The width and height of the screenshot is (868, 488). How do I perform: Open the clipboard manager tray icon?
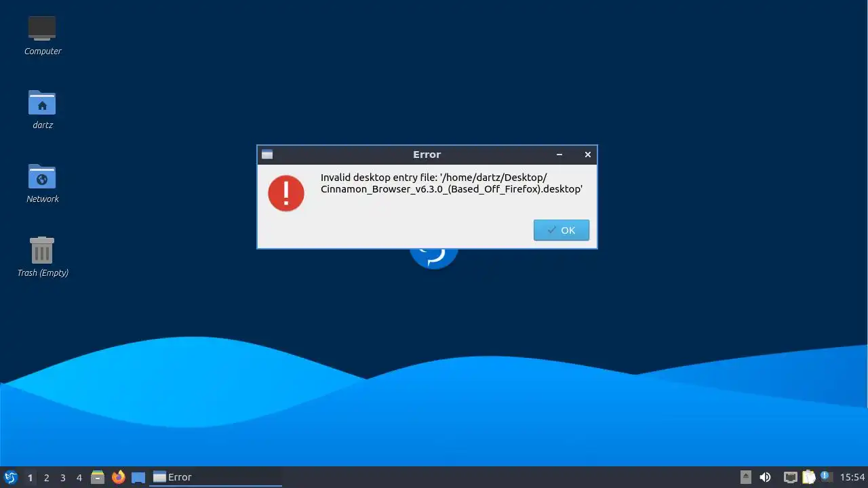pos(808,477)
